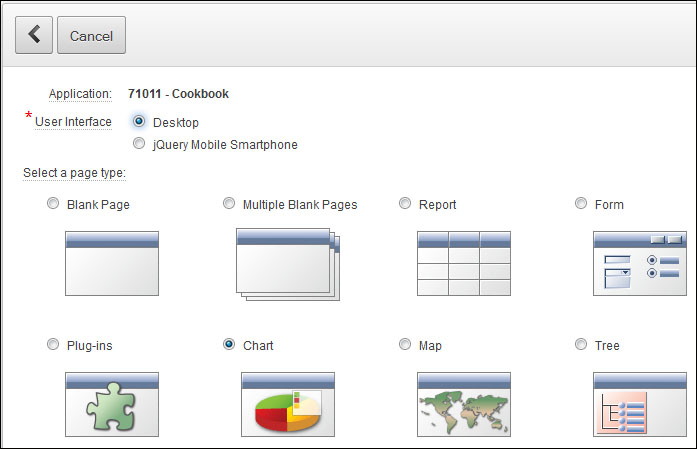The height and width of the screenshot is (449, 697).
Task: Click the 'Desktop' option text
Action: click(176, 123)
